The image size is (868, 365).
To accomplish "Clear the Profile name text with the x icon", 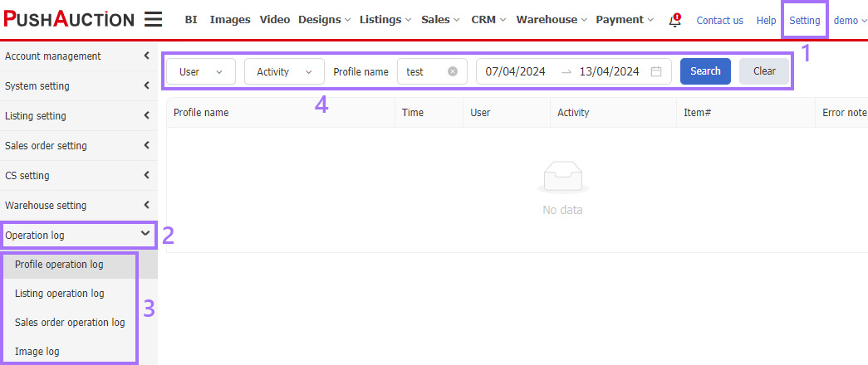I will [453, 71].
